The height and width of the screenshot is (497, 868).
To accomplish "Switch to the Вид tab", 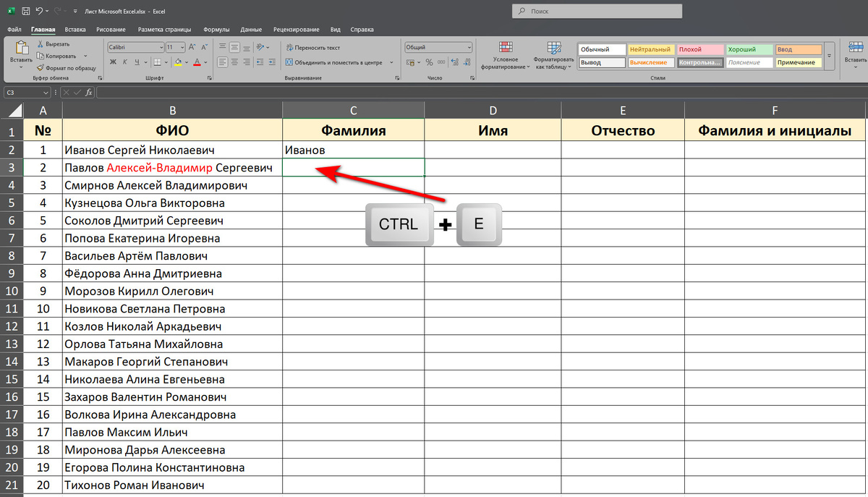I will (336, 30).
